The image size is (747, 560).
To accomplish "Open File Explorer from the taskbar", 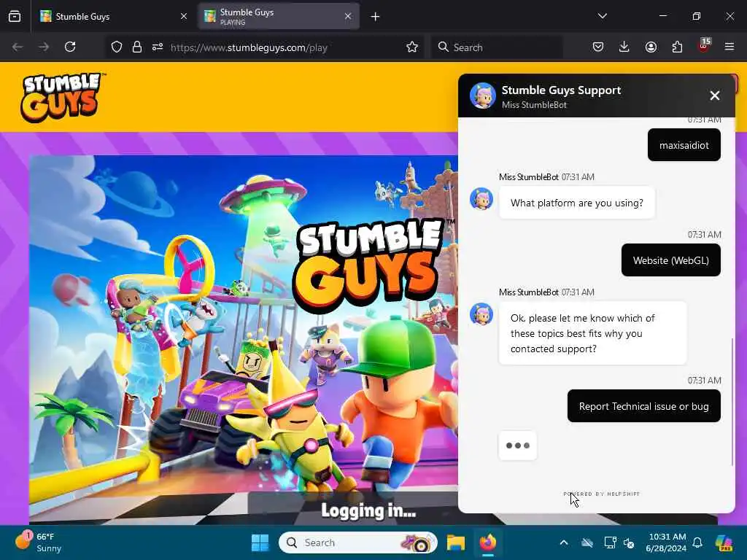I will pyautogui.click(x=456, y=542).
